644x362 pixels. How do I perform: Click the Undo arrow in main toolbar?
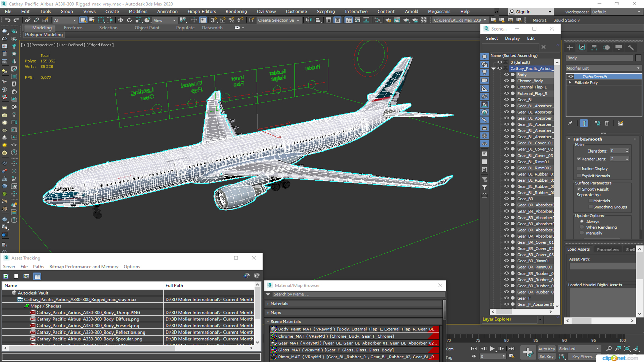tap(7, 20)
